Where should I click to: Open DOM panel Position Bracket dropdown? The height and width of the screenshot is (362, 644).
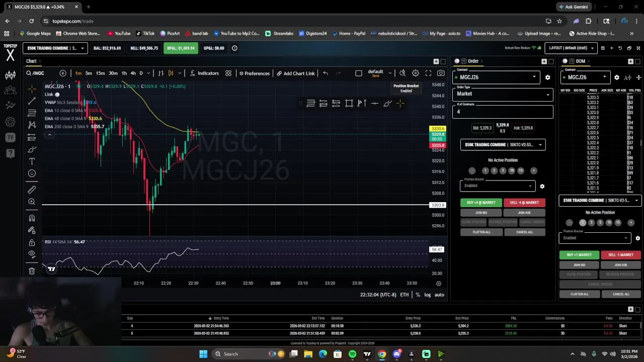595,238
